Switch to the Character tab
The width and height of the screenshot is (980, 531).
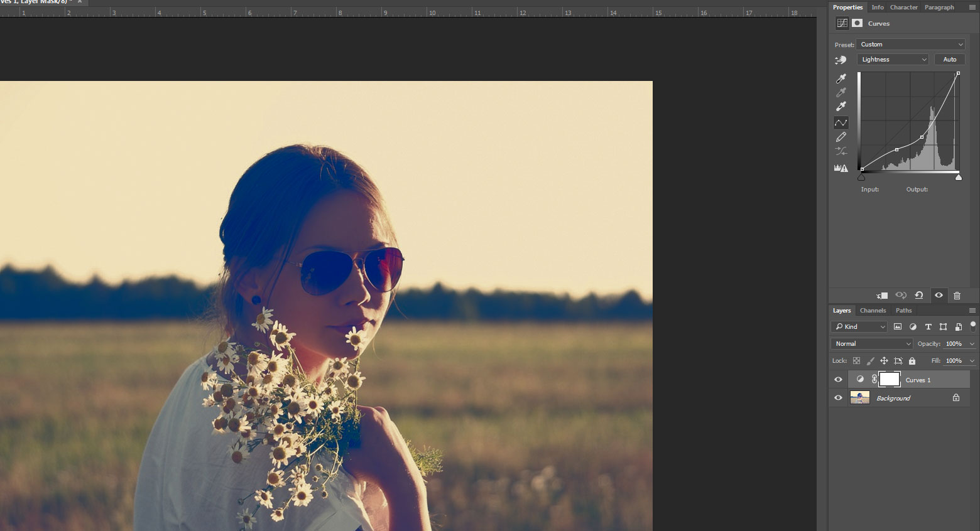pyautogui.click(x=904, y=8)
